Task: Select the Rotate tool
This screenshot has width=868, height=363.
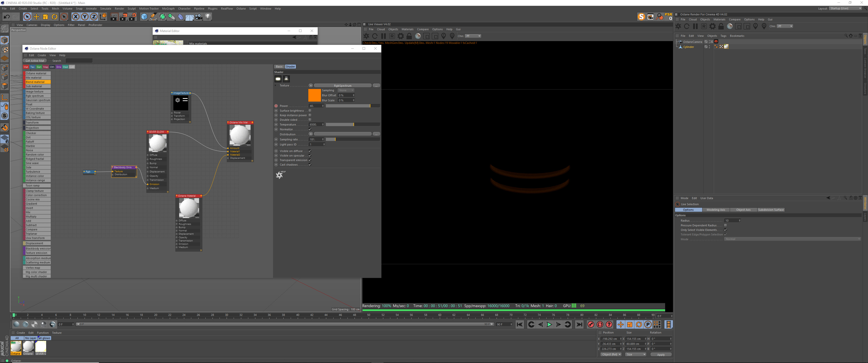Action: [x=54, y=16]
